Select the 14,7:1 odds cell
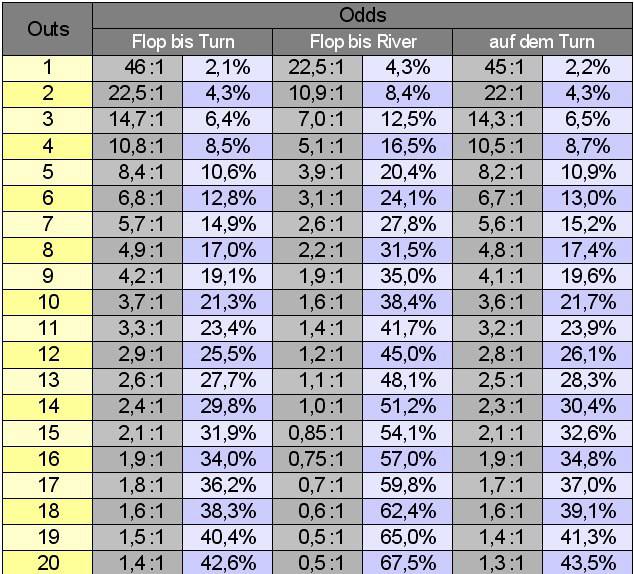This screenshot has width=634, height=574. [x=139, y=120]
